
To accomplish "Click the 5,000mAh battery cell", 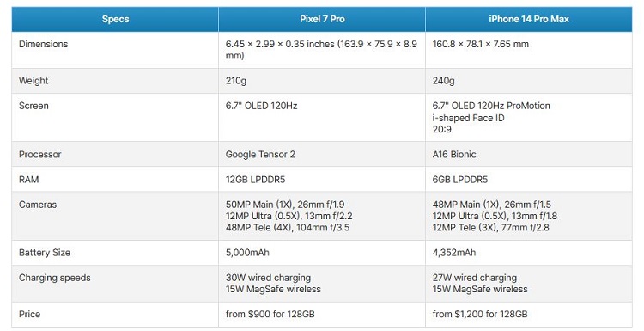I will (x=322, y=253).
